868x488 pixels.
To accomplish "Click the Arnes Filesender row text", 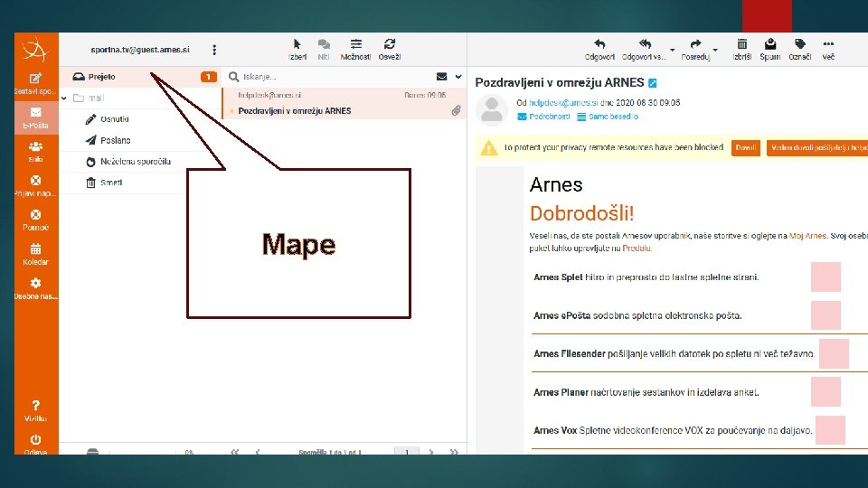I will click(675, 353).
